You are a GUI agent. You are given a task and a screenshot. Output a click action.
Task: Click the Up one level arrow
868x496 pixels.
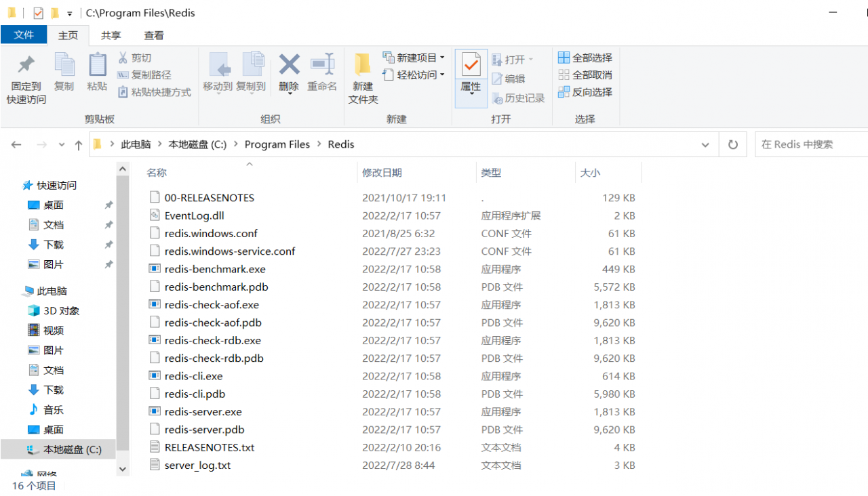pos(79,144)
